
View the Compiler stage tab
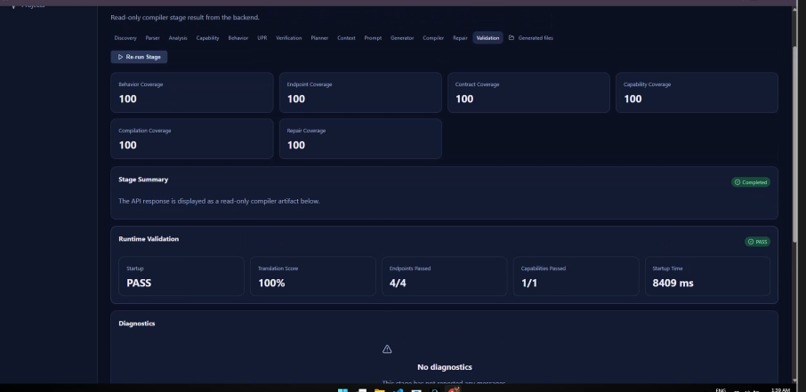tap(433, 38)
